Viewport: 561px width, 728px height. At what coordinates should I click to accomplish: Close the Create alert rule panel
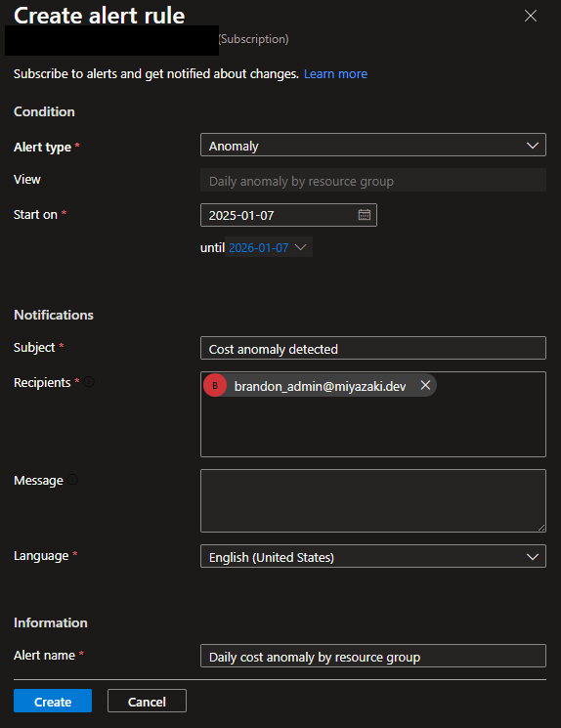pos(531,16)
